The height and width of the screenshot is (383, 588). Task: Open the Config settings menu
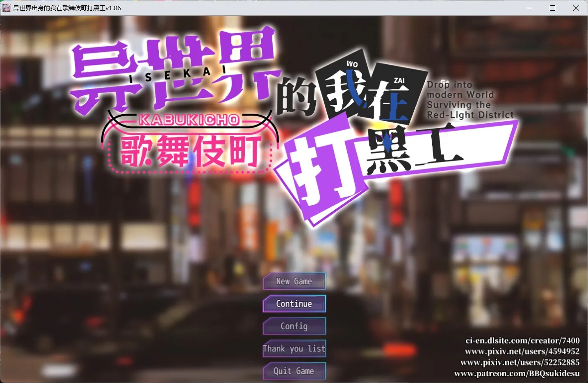pos(294,326)
